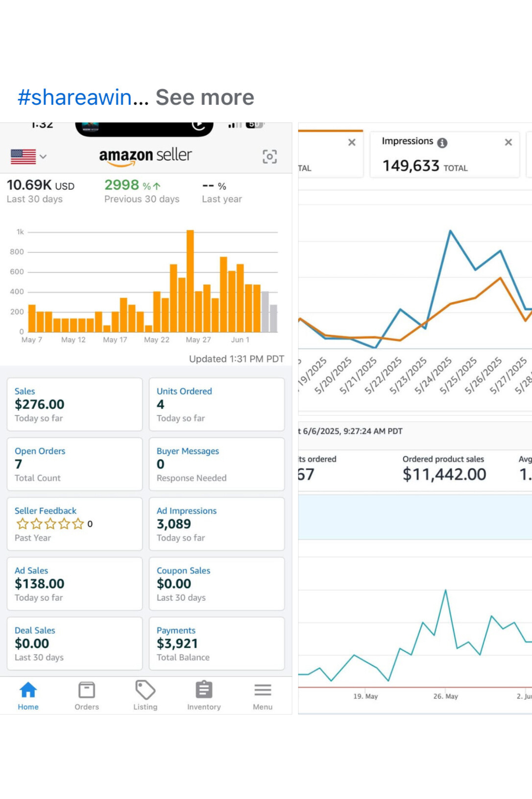The image size is (532, 799).
Task: Tap the tallest orange bar in sales chart
Action: [x=190, y=282]
